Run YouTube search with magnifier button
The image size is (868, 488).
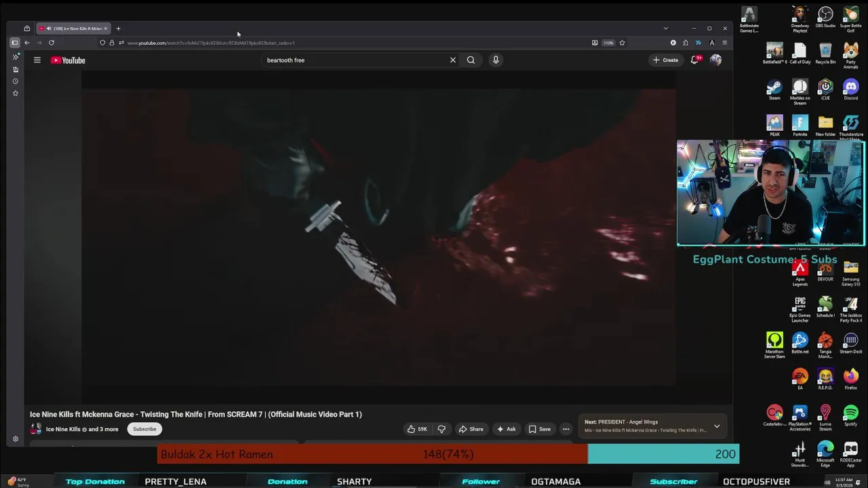(471, 60)
